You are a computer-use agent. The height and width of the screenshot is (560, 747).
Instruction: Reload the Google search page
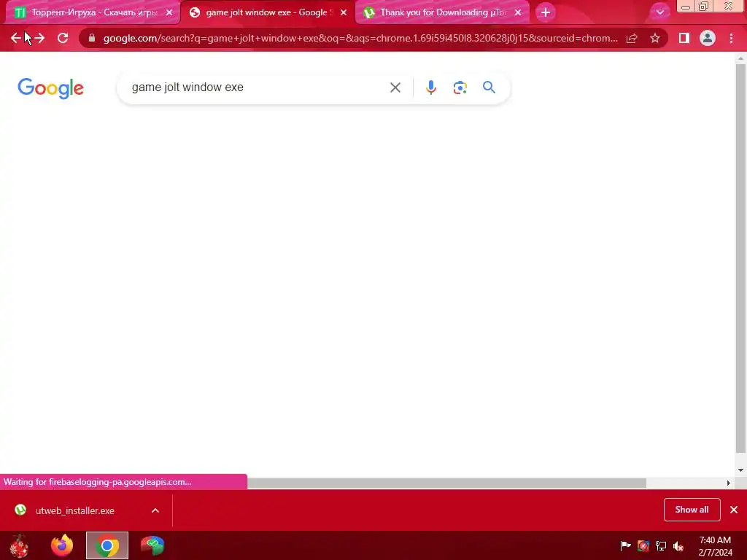click(63, 38)
